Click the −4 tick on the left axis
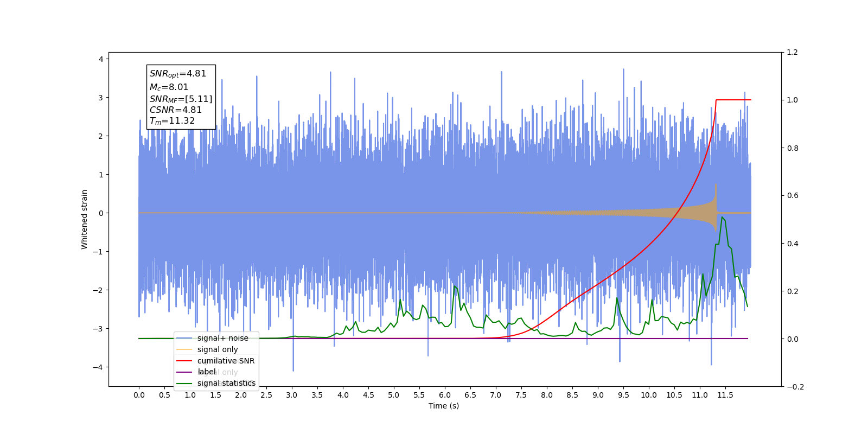Viewport: 868px width, 434px height. click(98, 367)
